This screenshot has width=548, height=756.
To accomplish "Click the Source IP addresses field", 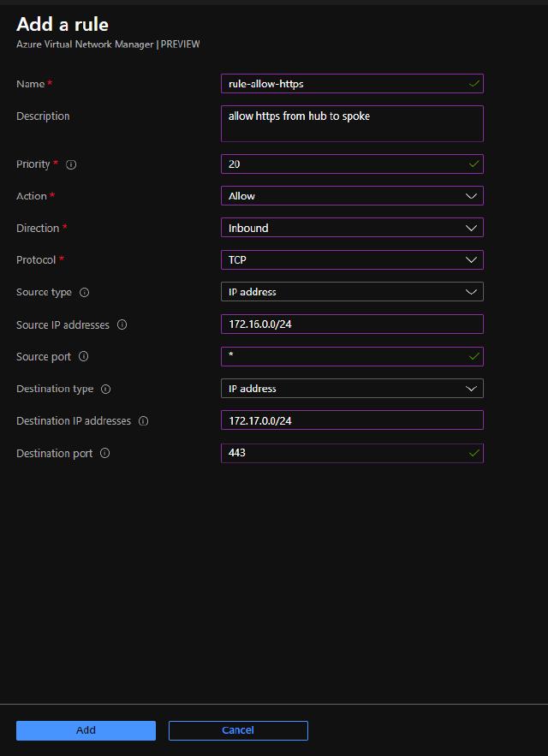I will click(352, 324).
